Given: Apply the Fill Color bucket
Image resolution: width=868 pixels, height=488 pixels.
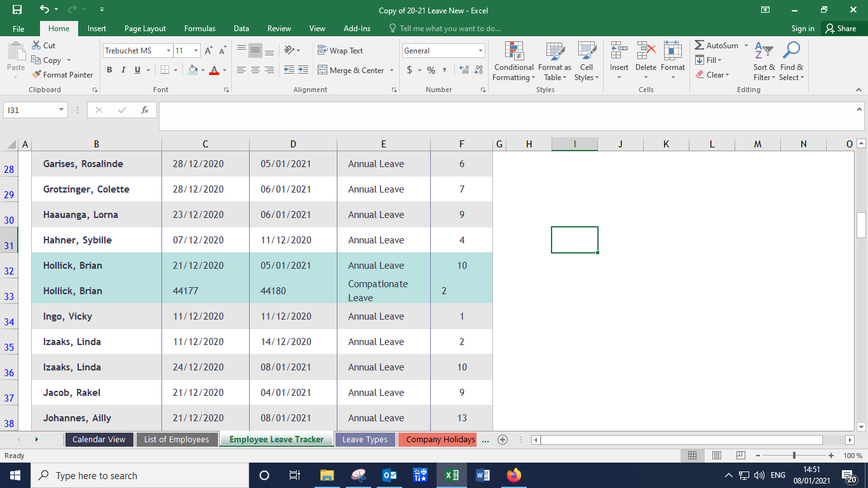Looking at the screenshot, I should [x=193, y=70].
